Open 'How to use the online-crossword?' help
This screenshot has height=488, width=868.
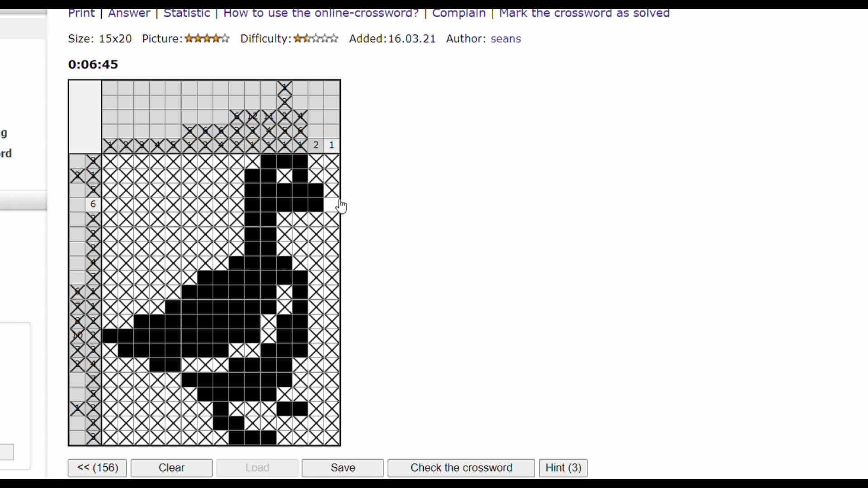point(321,13)
